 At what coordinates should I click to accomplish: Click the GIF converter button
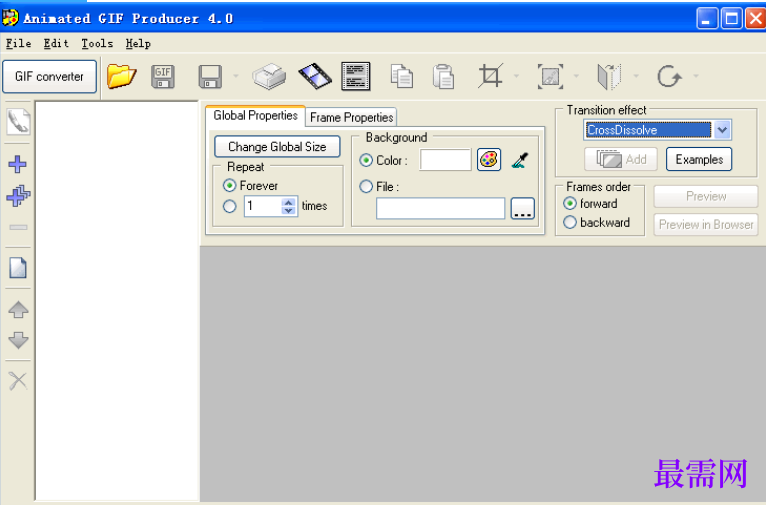coord(49,77)
